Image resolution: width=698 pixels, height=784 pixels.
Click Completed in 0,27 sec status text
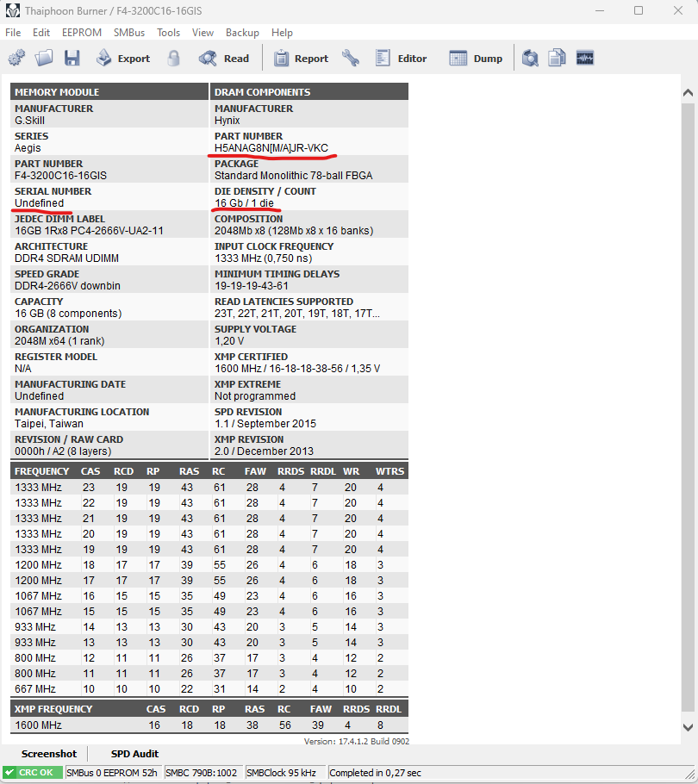click(375, 773)
